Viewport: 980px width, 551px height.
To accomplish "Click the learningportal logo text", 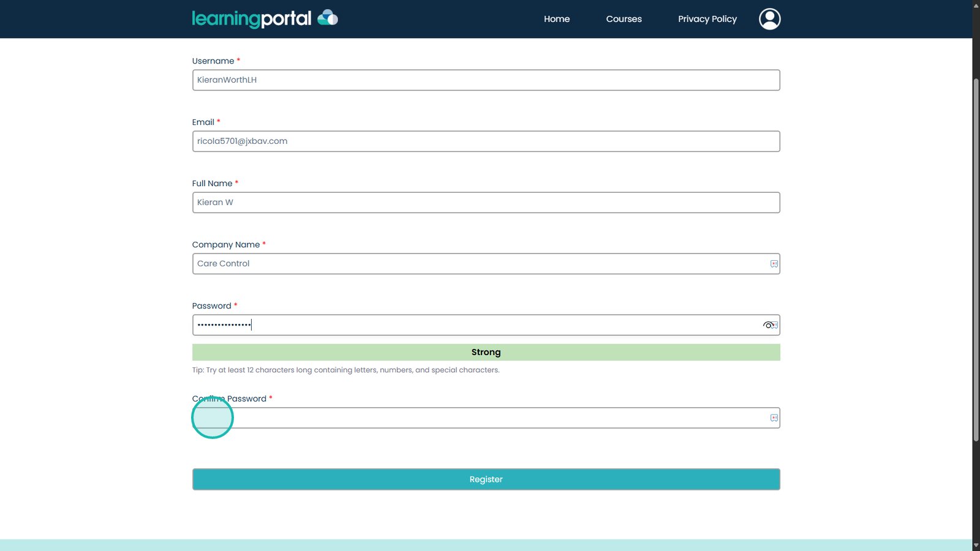I will coord(252,19).
